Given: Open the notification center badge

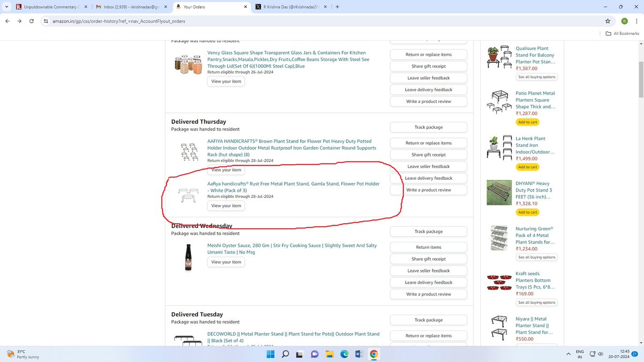Looking at the screenshot, I should 635,354.
